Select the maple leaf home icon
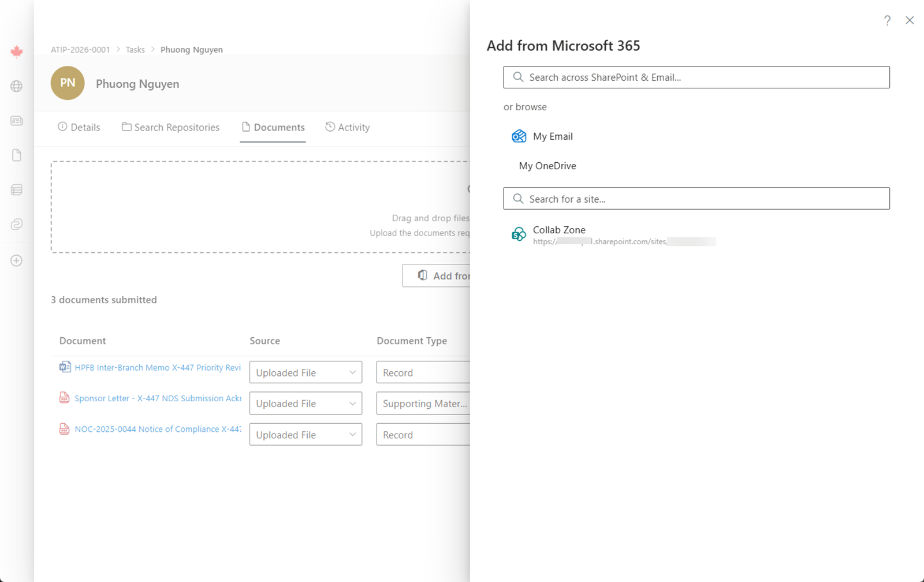Viewport: 924px width, 582px height. 16,51
